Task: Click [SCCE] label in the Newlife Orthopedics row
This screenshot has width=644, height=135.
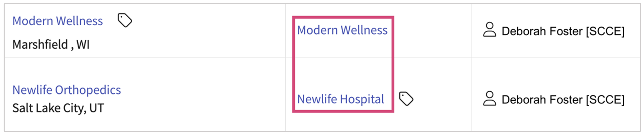Action: tap(605, 100)
